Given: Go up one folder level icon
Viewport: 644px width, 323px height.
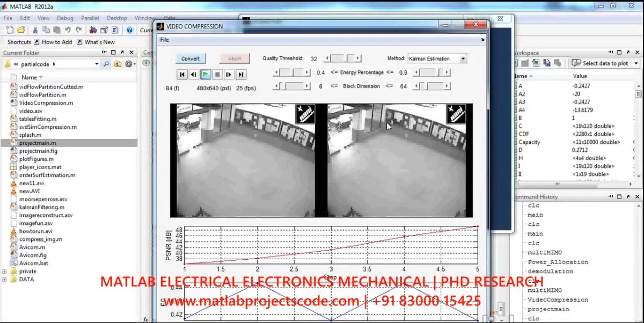Looking at the screenshot, I should coord(119,64).
